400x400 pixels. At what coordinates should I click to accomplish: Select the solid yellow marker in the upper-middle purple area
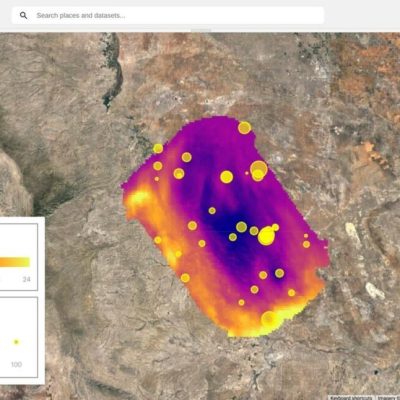coord(227,177)
